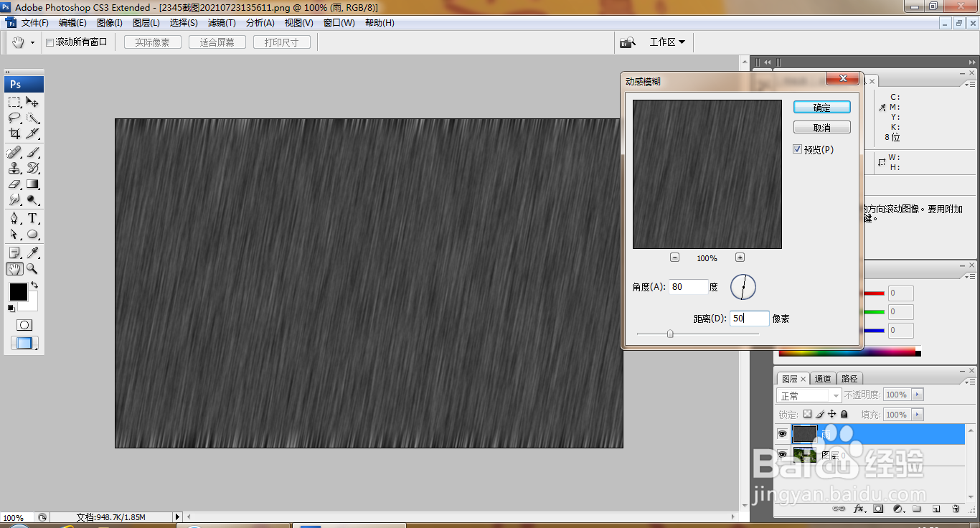Zoom out dialog preview with minus
The image size is (980, 528).
[674, 258]
